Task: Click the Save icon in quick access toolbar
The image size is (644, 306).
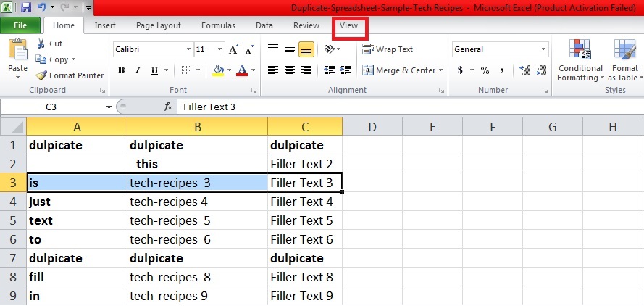Action: (x=26, y=8)
